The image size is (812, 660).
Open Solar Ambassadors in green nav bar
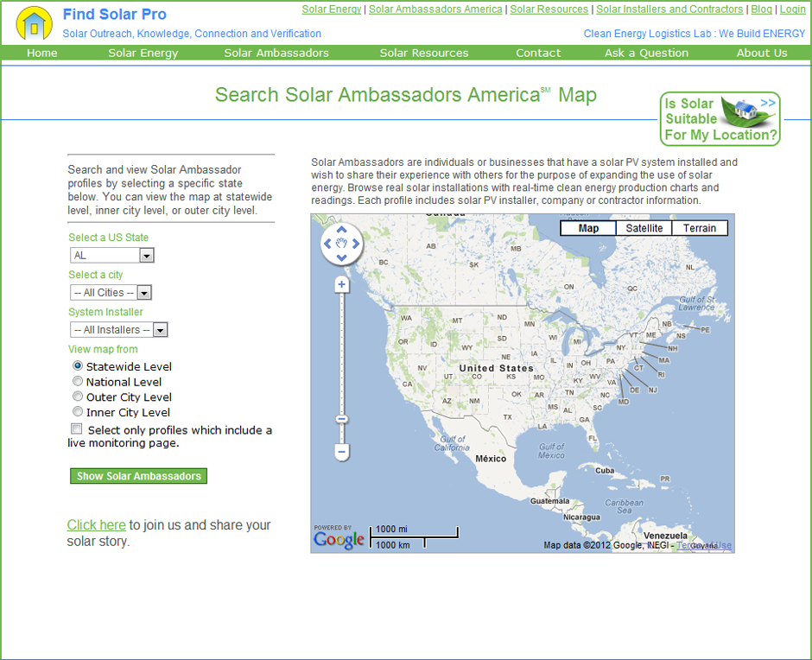(276, 53)
